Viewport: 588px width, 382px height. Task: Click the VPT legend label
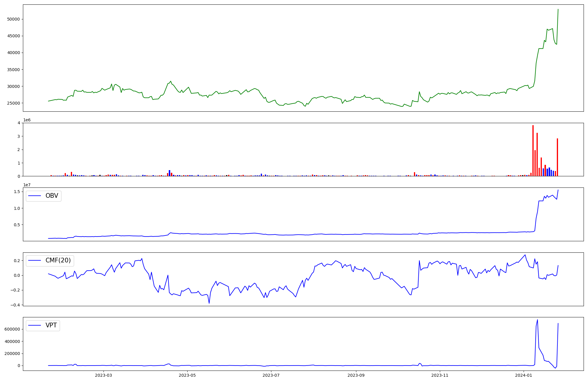[51, 326]
